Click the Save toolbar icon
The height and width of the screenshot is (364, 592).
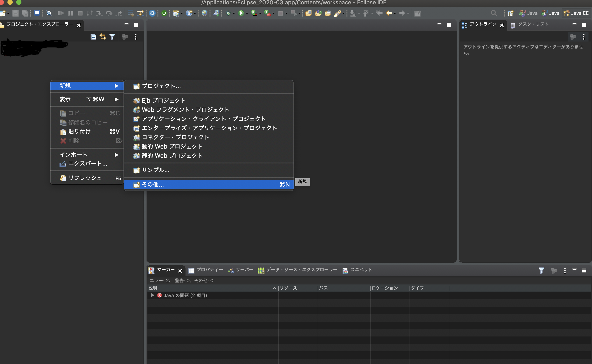point(16,13)
